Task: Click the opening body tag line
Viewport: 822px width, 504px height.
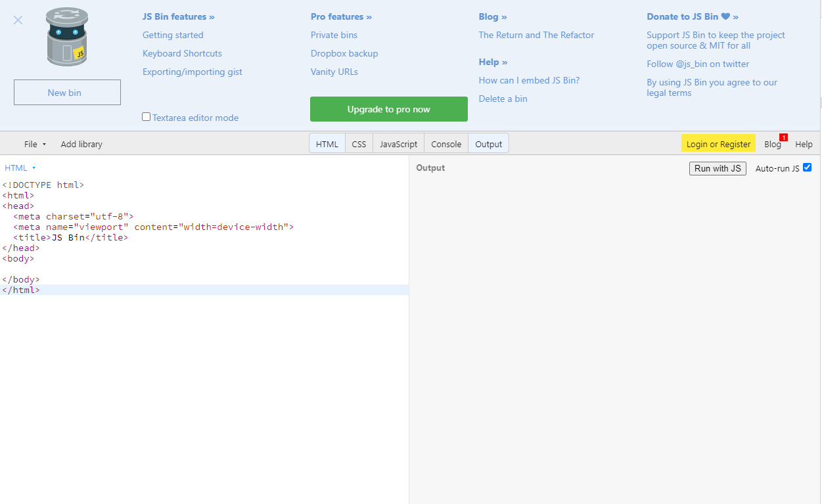Action: [18, 258]
